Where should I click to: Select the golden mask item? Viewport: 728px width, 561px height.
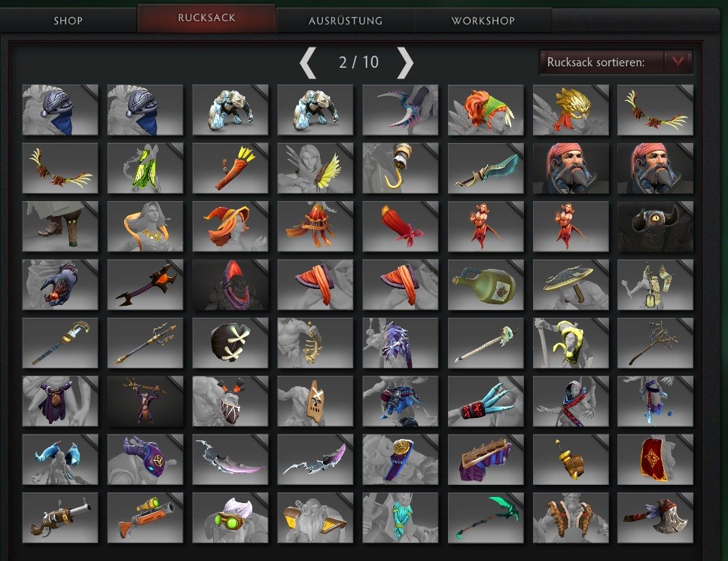pyautogui.click(x=571, y=110)
